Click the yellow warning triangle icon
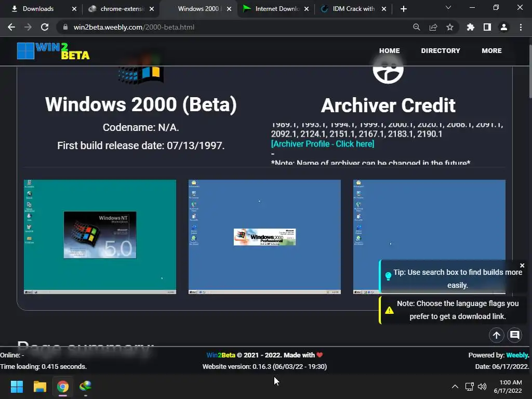 point(389,310)
